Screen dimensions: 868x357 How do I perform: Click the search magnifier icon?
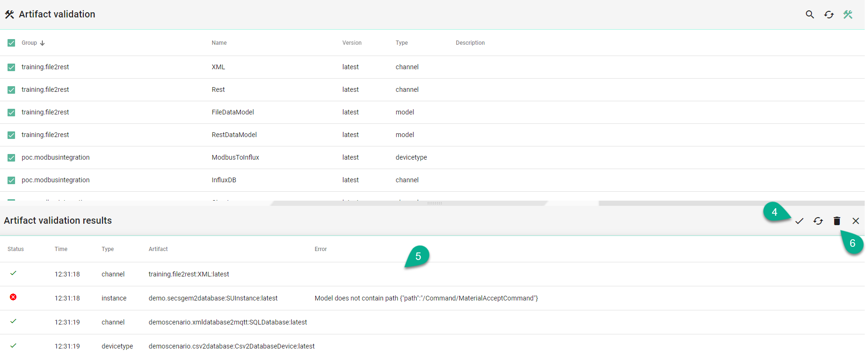(810, 15)
